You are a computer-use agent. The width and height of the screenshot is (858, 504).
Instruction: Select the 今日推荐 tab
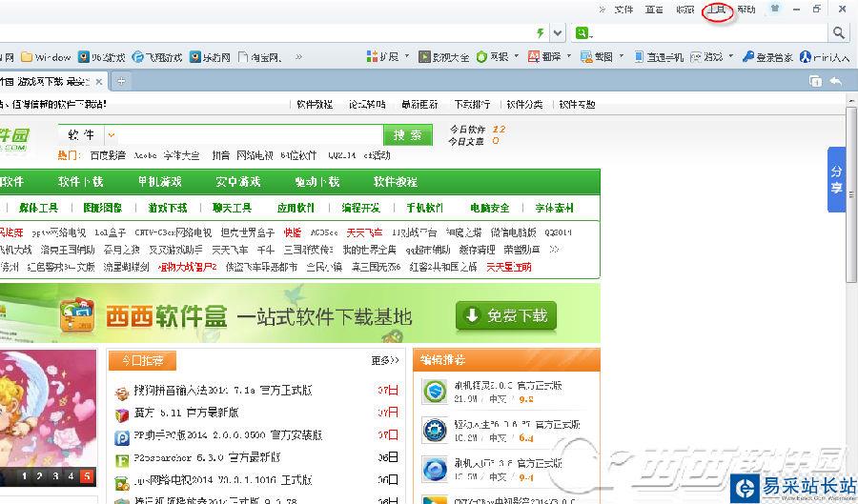[142, 360]
